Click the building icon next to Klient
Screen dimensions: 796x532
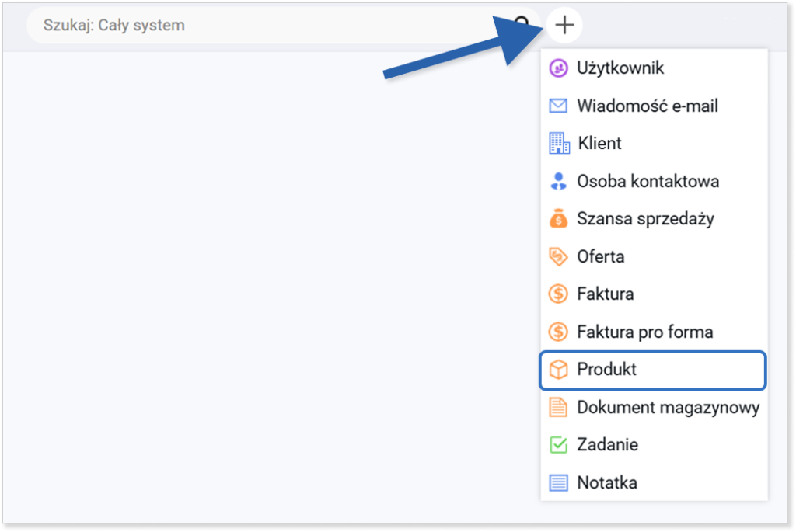pyautogui.click(x=559, y=143)
